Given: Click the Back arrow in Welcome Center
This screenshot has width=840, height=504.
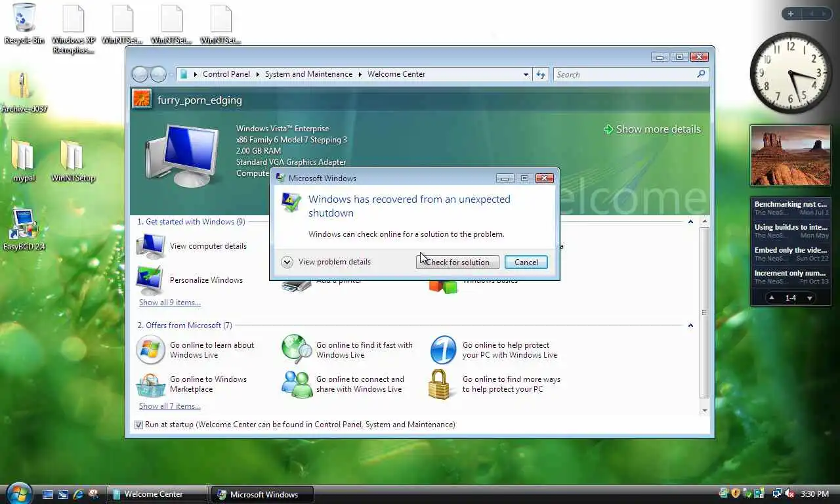Looking at the screenshot, I should [140, 74].
